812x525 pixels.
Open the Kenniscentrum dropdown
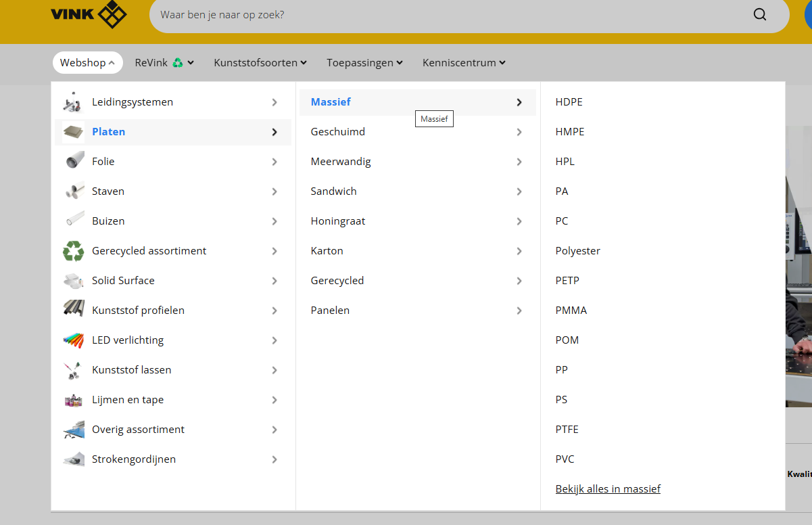(464, 63)
